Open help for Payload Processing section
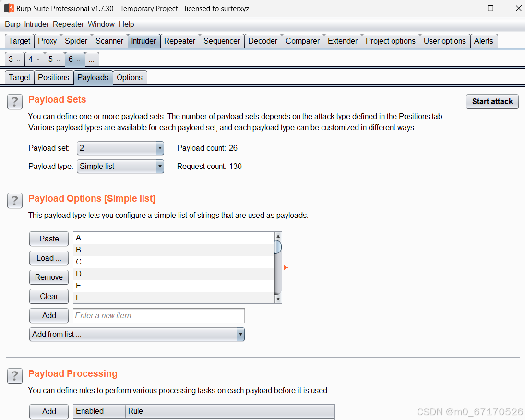The image size is (525, 420). pos(15,376)
